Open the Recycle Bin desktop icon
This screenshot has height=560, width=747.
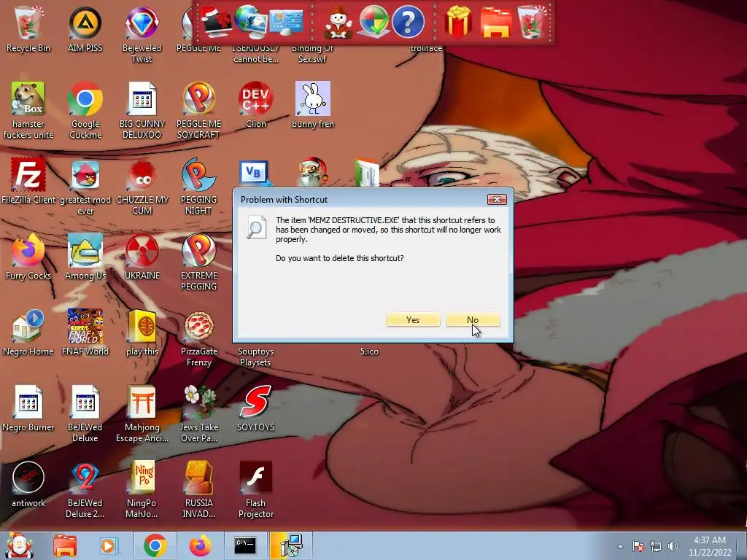click(x=28, y=29)
